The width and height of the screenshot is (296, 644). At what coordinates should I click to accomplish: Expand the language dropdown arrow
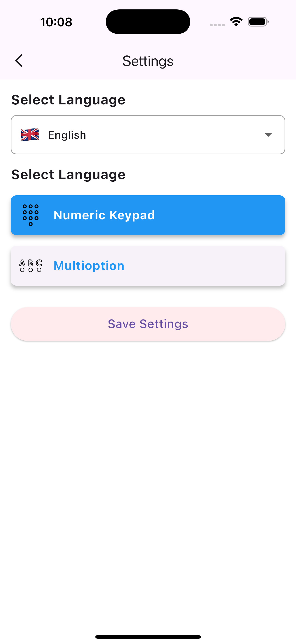(268, 135)
